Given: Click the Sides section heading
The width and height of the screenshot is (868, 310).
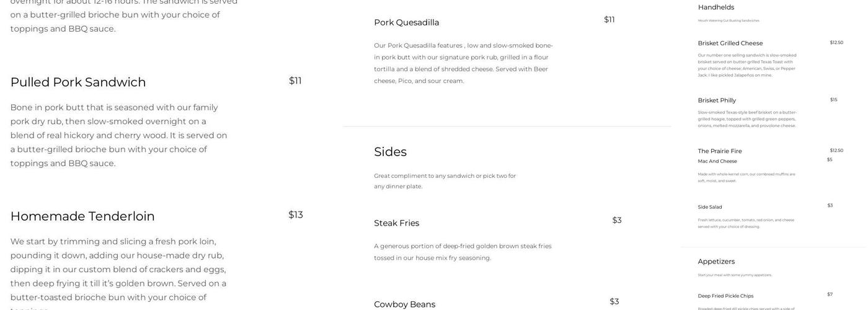Looking at the screenshot, I should 390,152.
